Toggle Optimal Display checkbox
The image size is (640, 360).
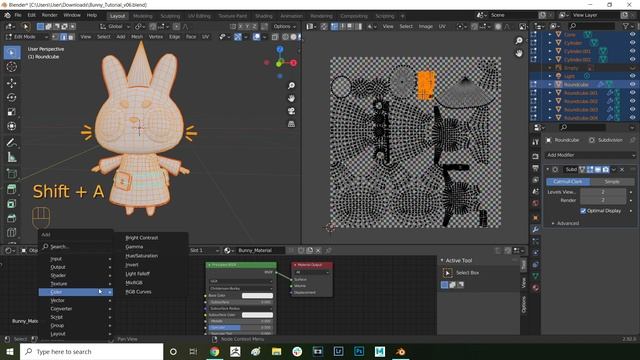[x=583, y=211]
